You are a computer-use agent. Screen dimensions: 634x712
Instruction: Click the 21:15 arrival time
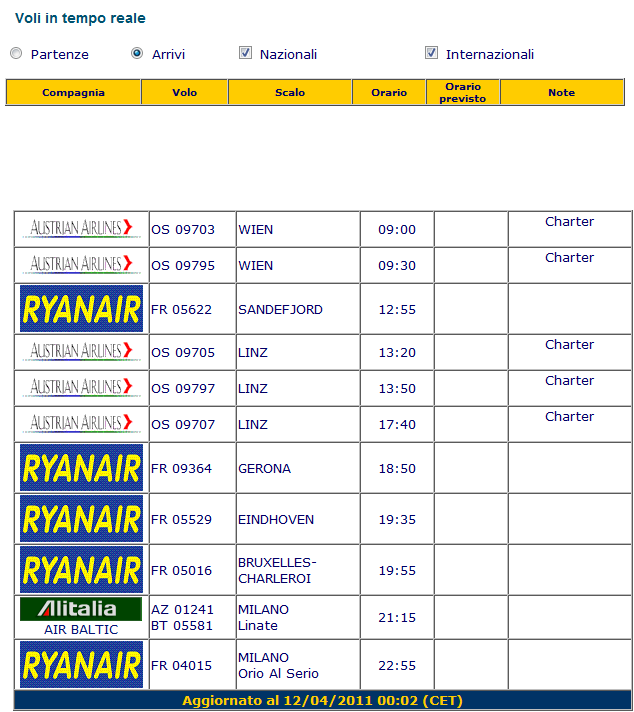pyautogui.click(x=397, y=617)
